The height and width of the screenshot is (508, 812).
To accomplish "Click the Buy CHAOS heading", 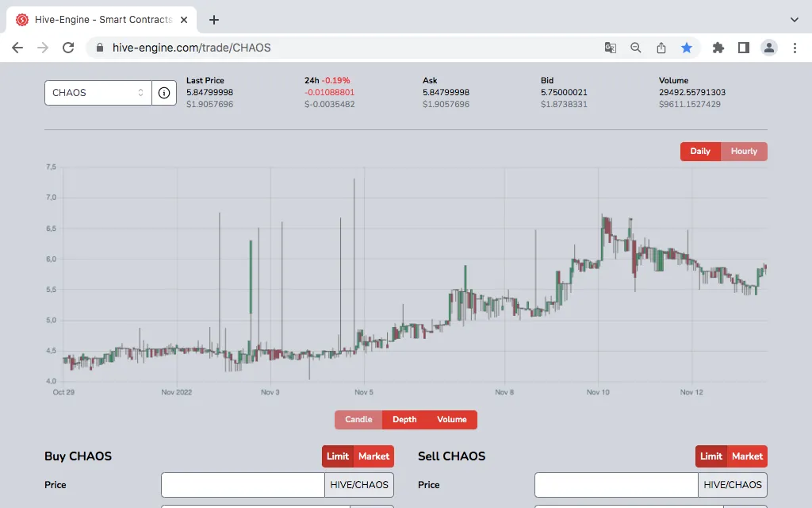I will click(x=79, y=456).
